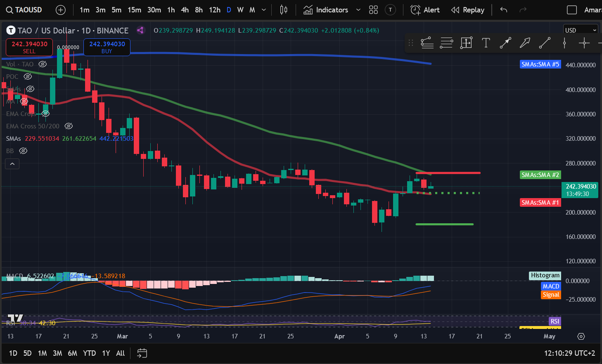Viewport: 602px width, 364px height.
Task: Set date range to 1D
Action: pos(13,353)
